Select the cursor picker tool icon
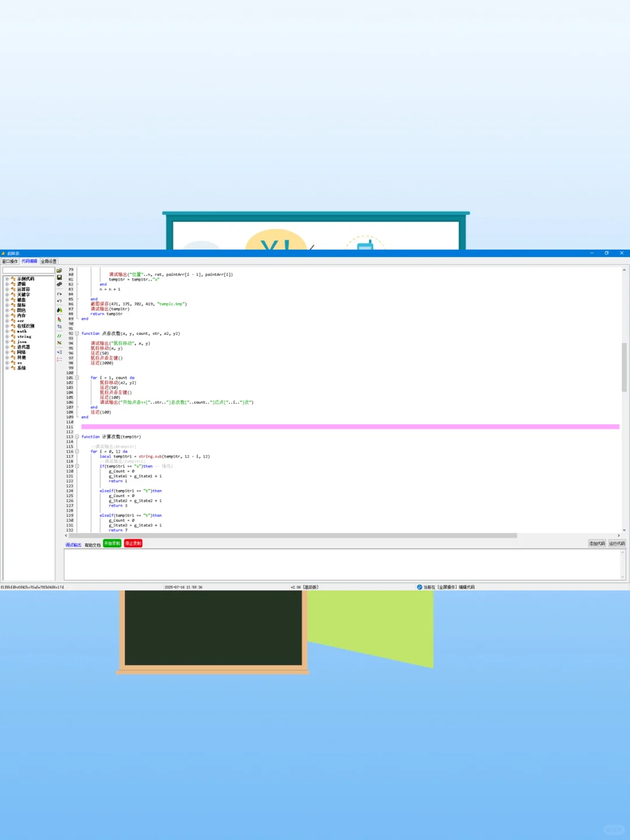 click(60, 320)
